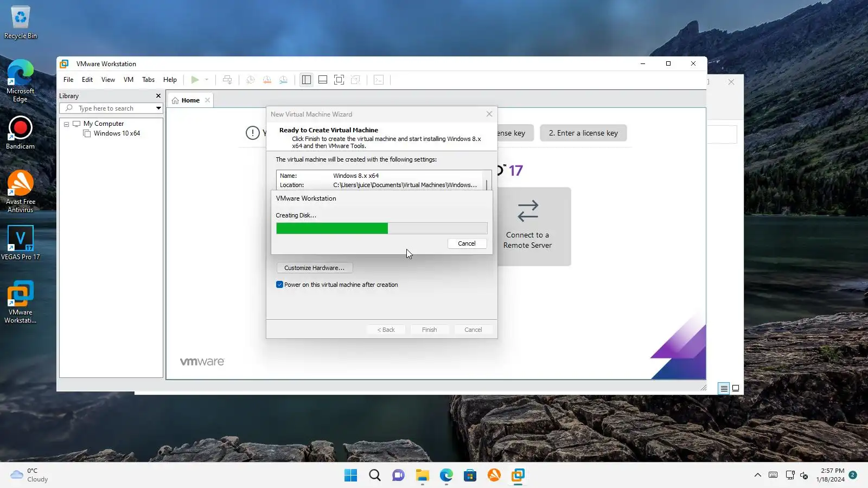
Task: Click the thumbnail view icon at bottom right
Action: (x=736, y=388)
